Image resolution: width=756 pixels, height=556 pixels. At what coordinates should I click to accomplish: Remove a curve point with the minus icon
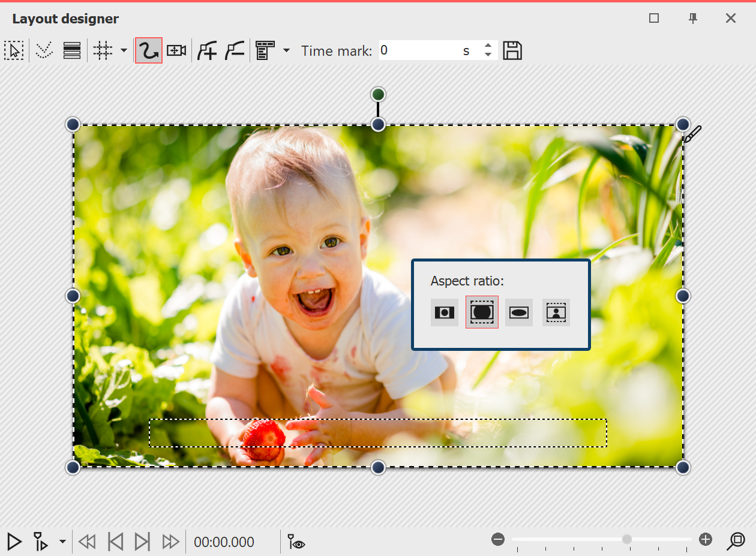[x=235, y=50]
